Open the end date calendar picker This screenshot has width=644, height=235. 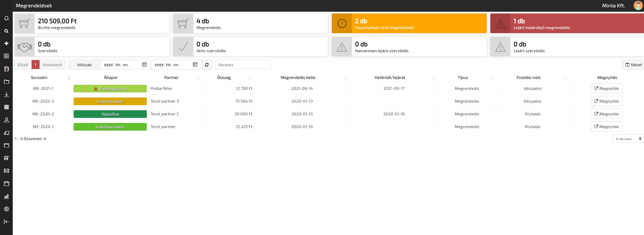pos(195,65)
